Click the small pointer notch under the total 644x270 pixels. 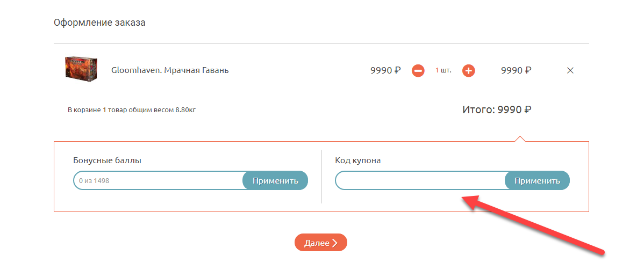[519, 139]
